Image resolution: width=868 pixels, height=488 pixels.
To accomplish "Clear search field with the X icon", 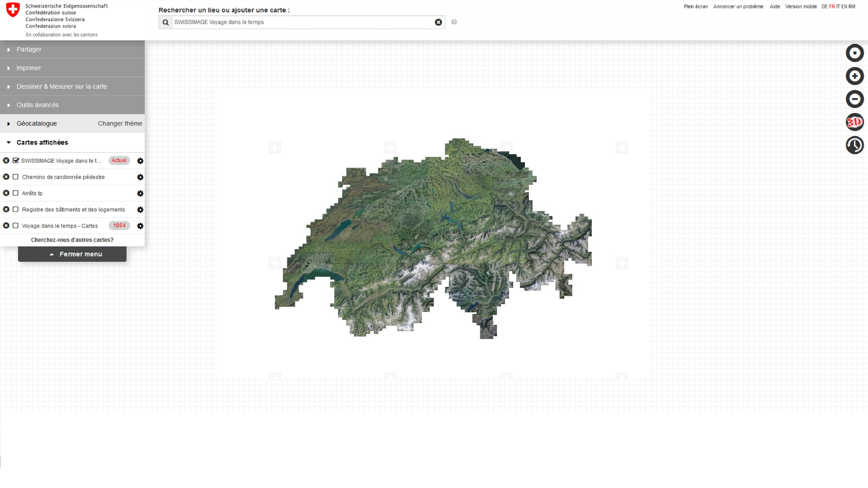I will click(438, 22).
